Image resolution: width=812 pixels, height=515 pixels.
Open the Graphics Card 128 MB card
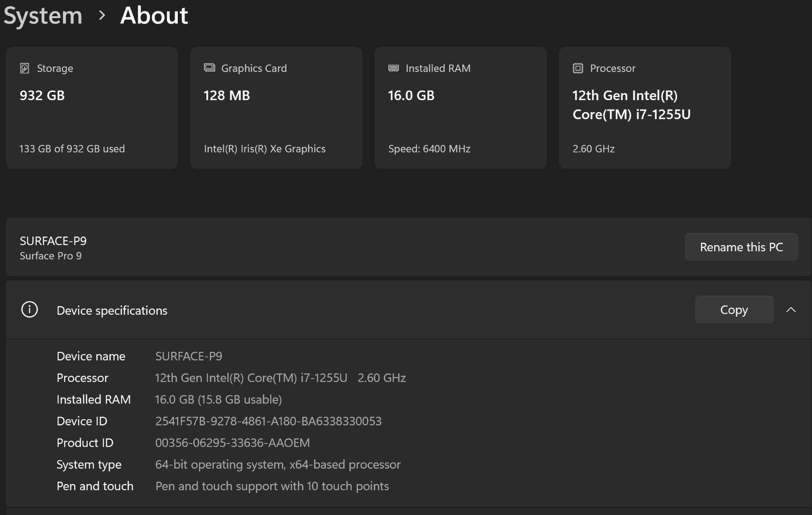[x=276, y=108]
